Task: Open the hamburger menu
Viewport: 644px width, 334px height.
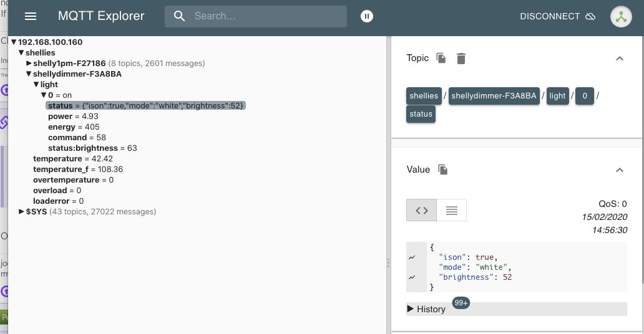Action: pyautogui.click(x=31, y=16)
